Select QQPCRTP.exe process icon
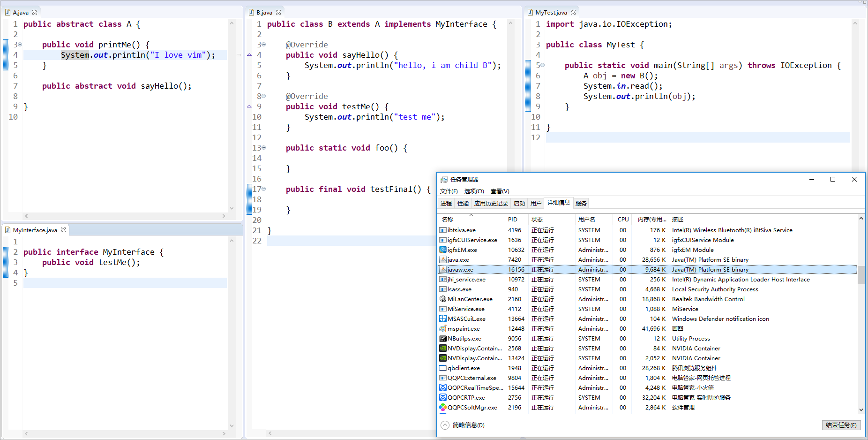This screenshot has width=868, height=440. (x=443, y=397)
